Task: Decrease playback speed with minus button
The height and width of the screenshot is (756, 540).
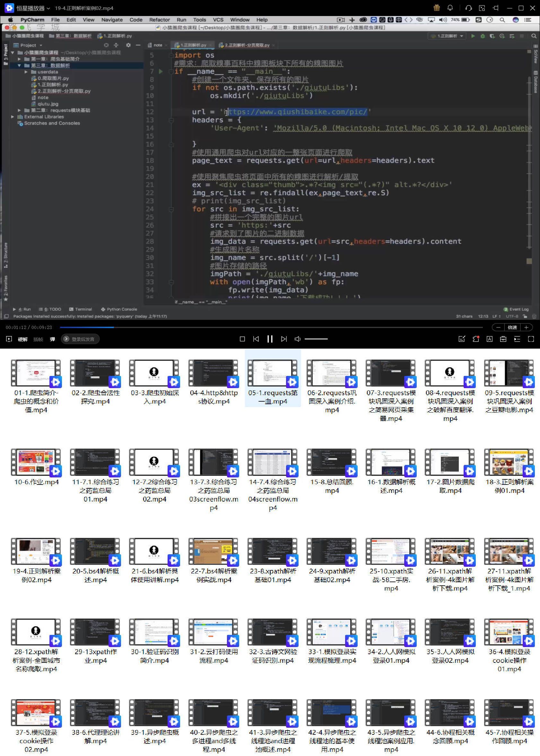Action: 498,327
